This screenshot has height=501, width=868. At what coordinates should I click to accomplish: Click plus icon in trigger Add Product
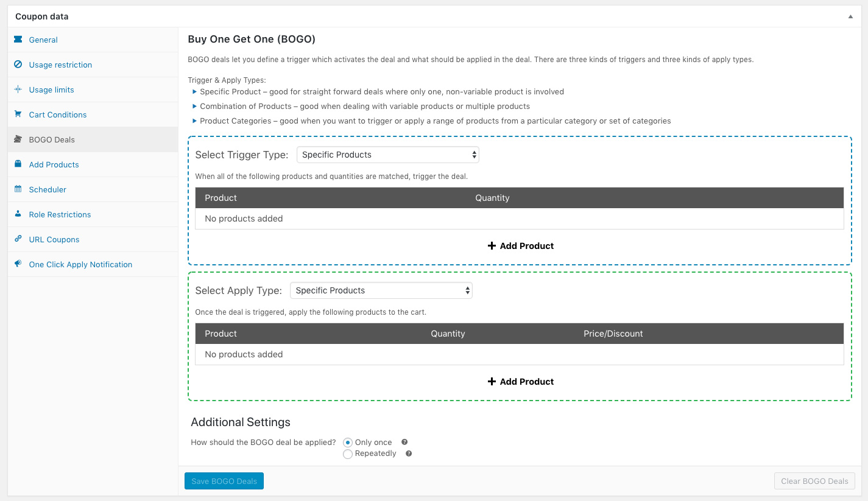[492, 246]
